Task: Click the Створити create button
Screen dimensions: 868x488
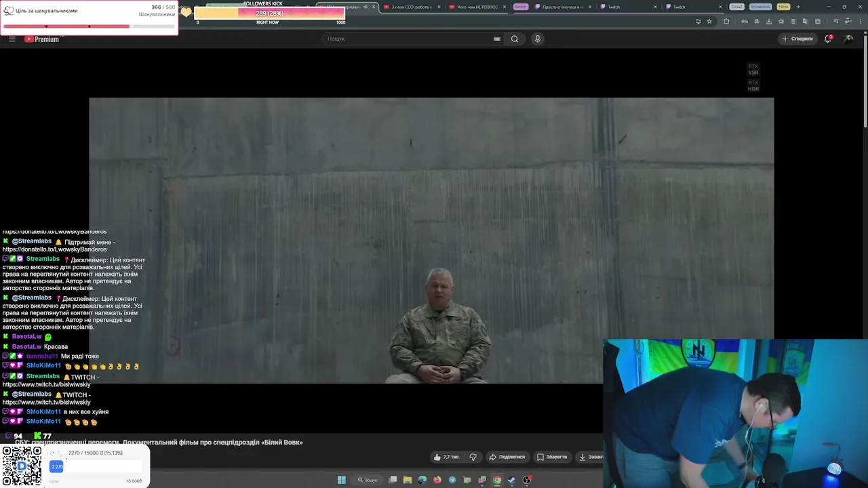Action: coord(797,39)
